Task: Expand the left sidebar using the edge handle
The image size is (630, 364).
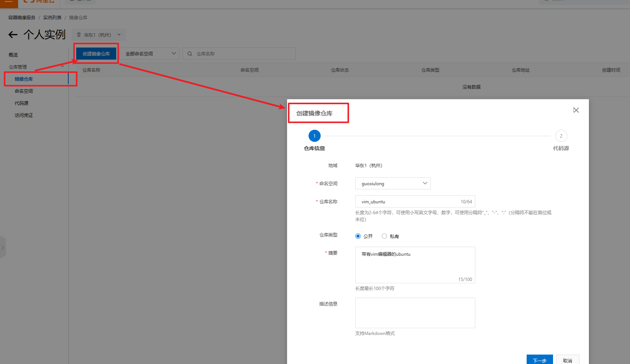Action: click(x=3, y=247)
